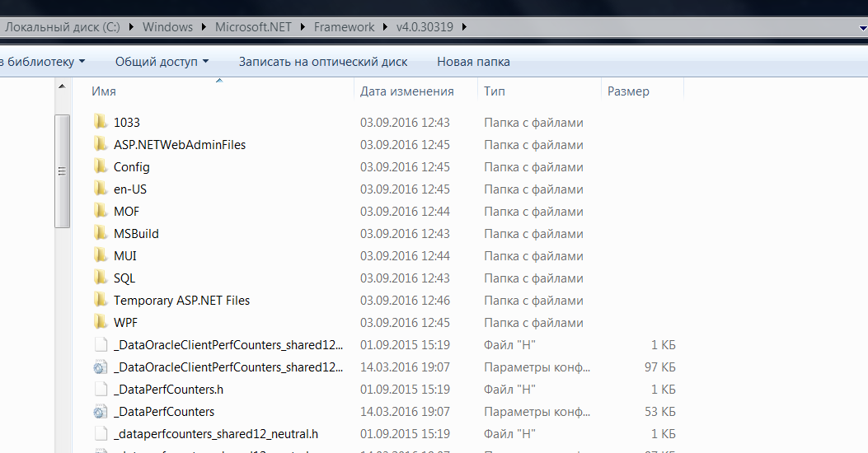Select MSBuild folder name
868x453 pixels.
coord(136,233)
